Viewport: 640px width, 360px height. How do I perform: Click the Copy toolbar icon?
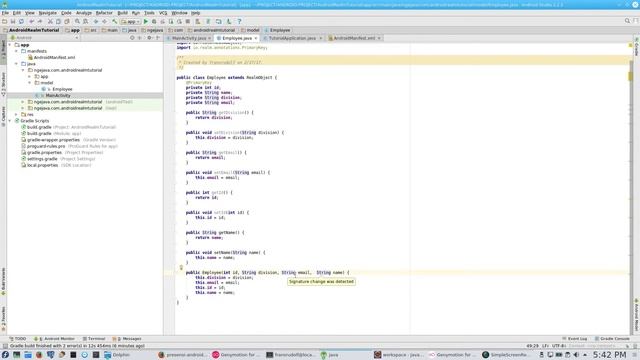click(58, 21)
